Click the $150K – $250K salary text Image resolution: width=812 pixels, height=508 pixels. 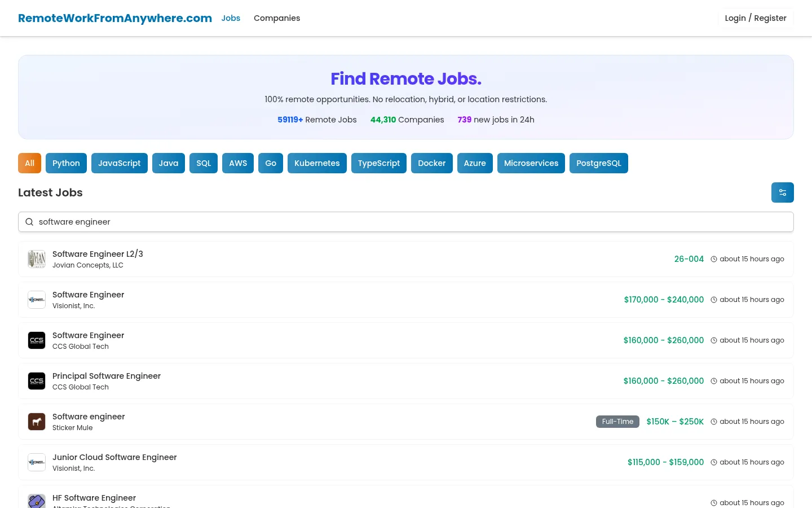tap(675, 422)
